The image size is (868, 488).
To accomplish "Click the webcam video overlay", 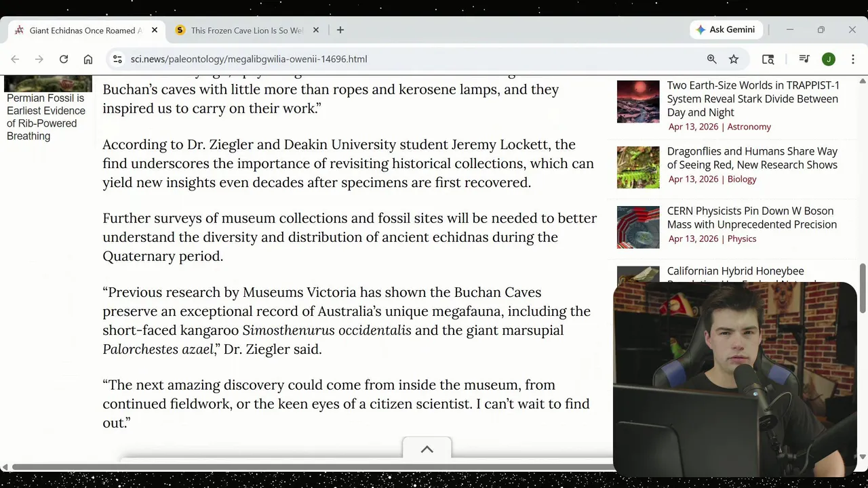I will (x=735, y=380).
